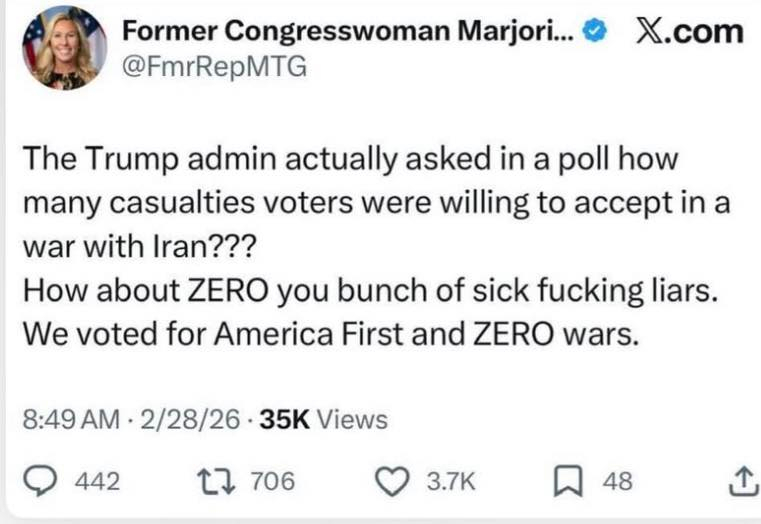This screenshot has height=524, width=761.
Task: Click the "We voted for America First" line
Action: click(x=329, y=335)
